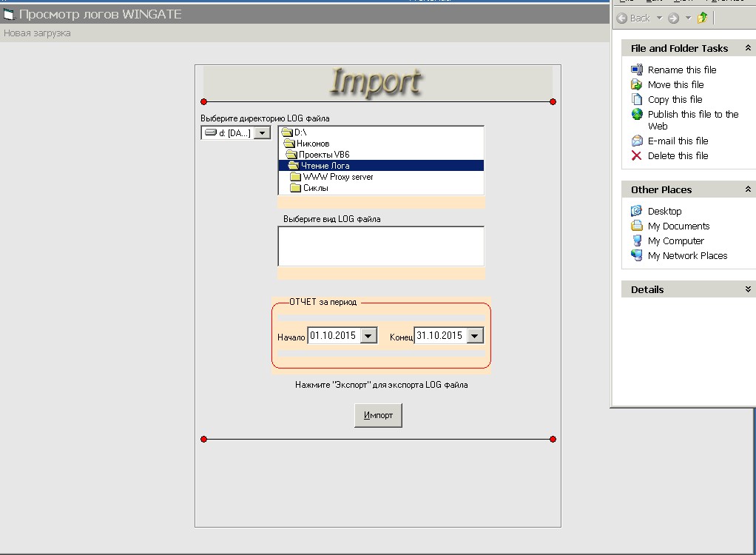Image resolution: width=756 pixels, height=555 pixels.
Task: Open the My Documents link
Action: [x=678, y=226]
